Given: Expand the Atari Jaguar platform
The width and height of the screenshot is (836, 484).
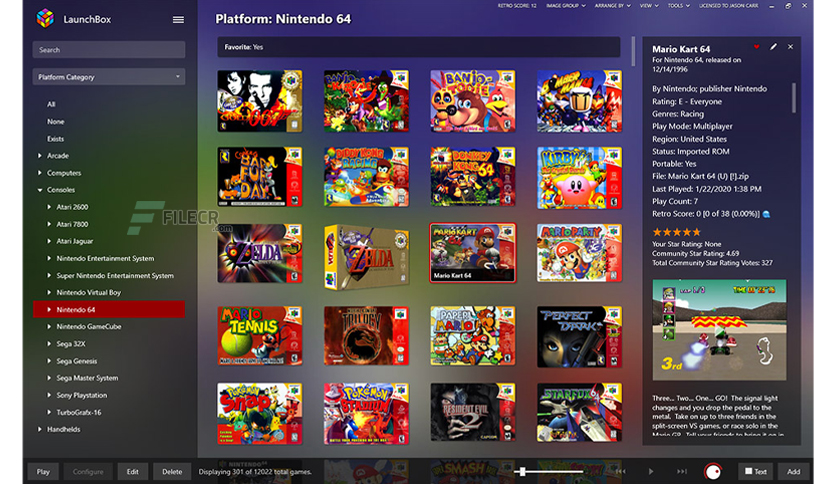Looking at the screenshot, I should [x=49, y=241].
